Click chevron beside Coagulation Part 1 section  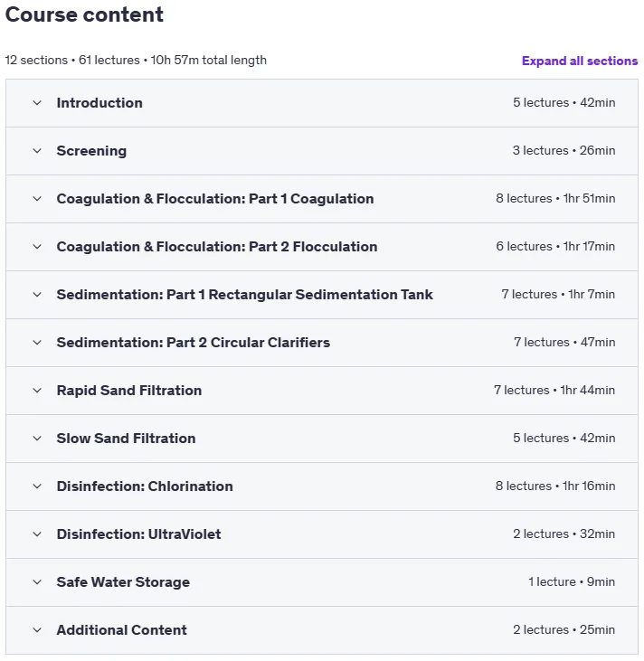[x=37, y=199]
